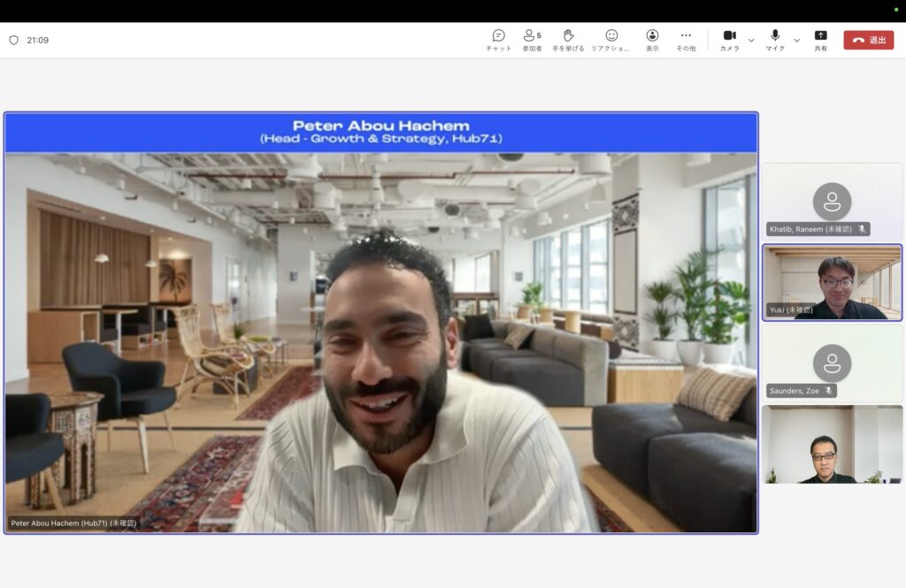Select the bottom participant video thumbnail

(832, 444)
